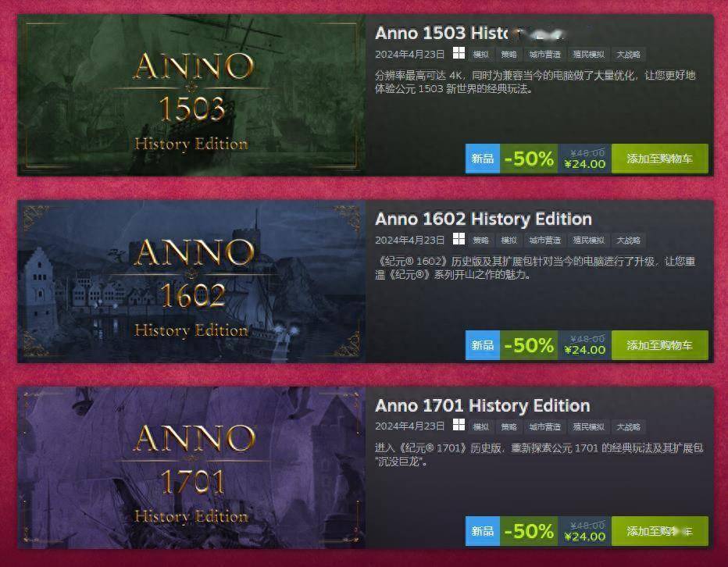Image resolution: width=728 pixels, height=567 pixels.
Task: Click -50% discount badge for Anno 1602
Action: point(529,345)
